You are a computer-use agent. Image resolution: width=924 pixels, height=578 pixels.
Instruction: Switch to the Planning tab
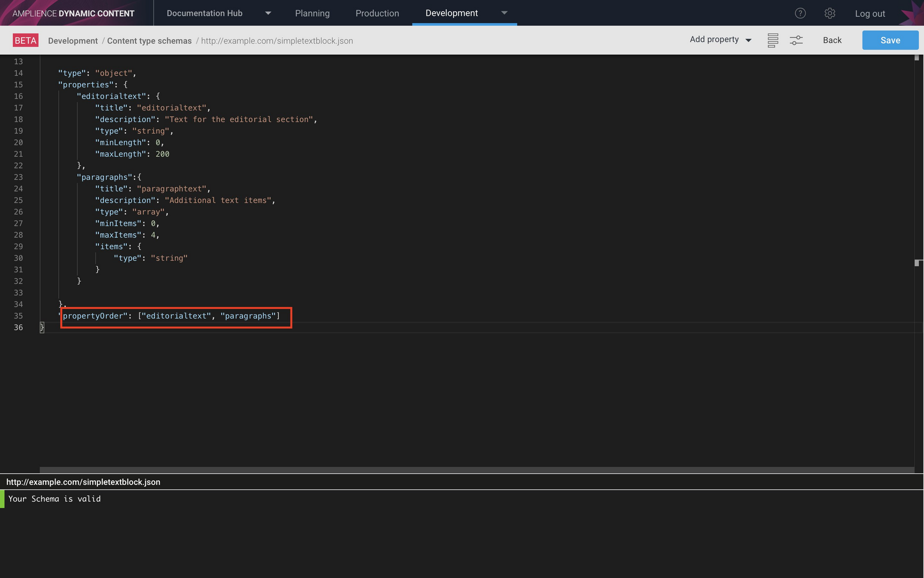click(312, 13)
